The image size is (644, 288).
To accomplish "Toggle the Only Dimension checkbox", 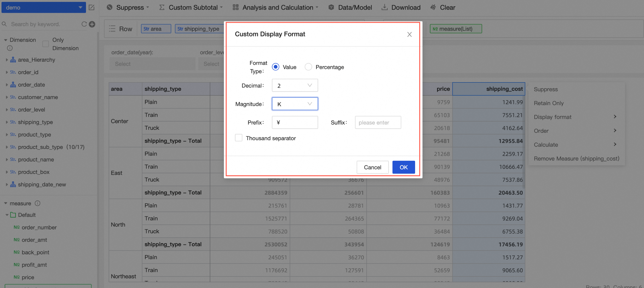I will pyautogui.click(x=46, y=44).
